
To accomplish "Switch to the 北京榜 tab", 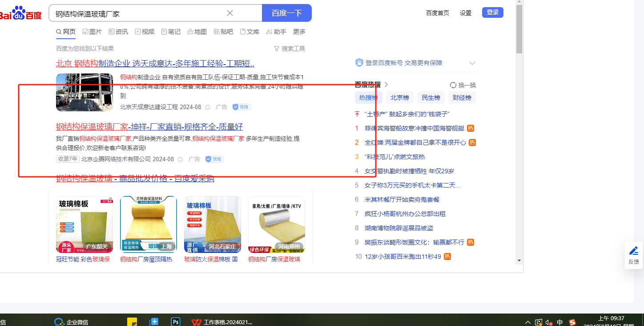I will 400,98.
